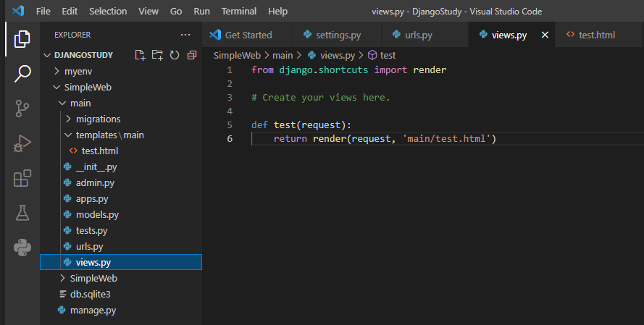Open the Terminal menu
644x325 pixels.
tap(239, 11)
